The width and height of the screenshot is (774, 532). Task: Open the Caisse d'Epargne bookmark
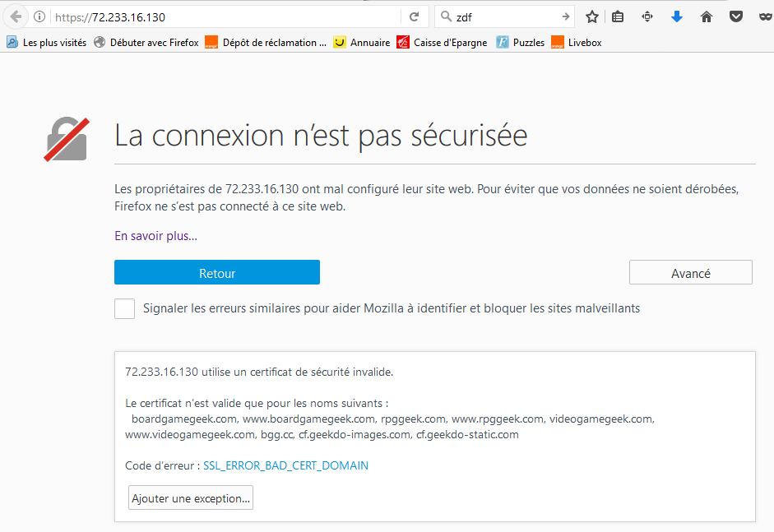point(442,43)
